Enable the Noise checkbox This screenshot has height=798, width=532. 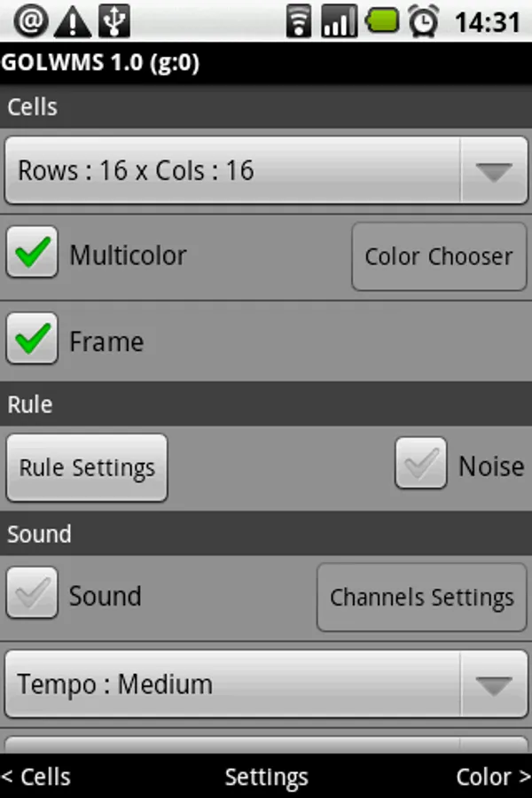421,464
